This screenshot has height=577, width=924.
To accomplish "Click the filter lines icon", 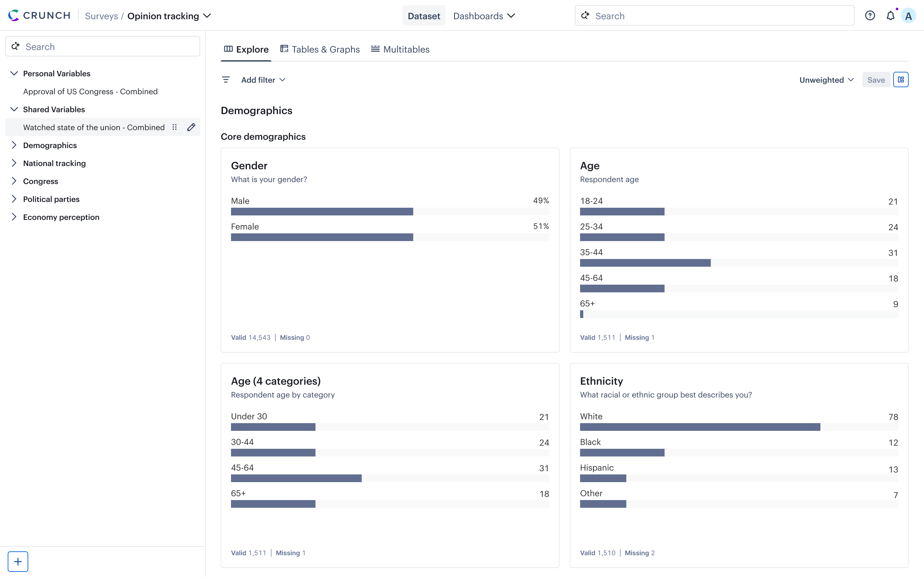I will click(226, 80).
